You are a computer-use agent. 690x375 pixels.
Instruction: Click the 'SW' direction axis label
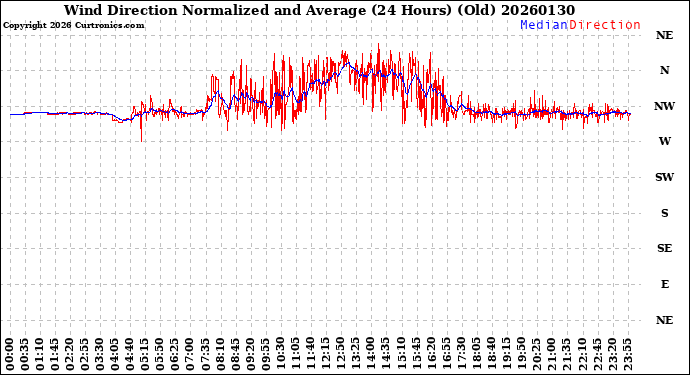664,177
